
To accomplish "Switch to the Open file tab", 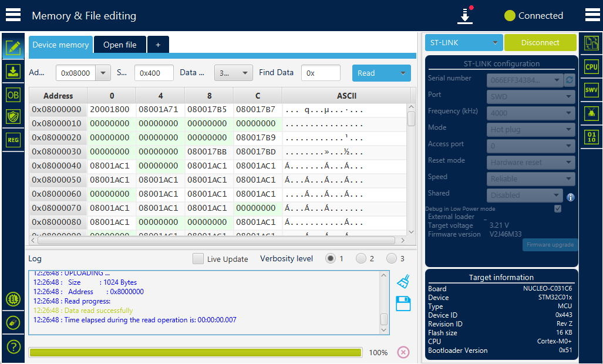I will [120, 45].
